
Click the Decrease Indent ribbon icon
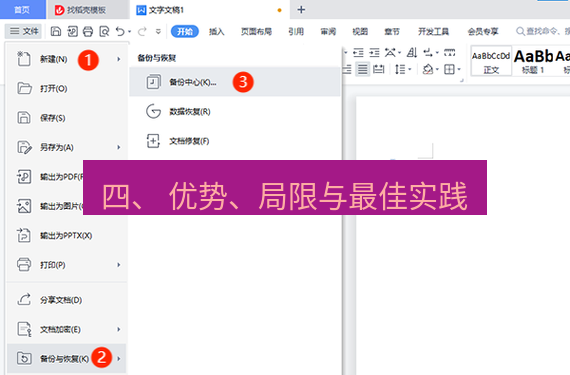point(358,53)
